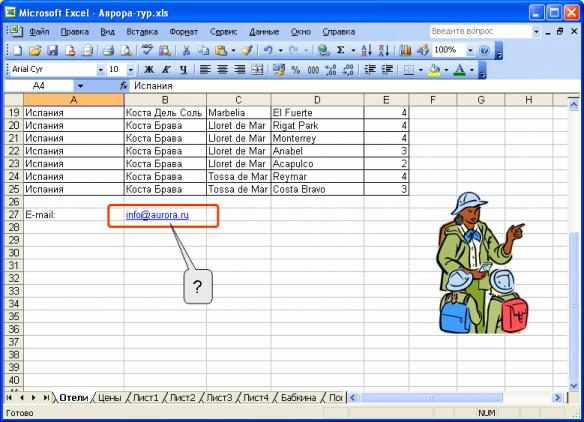Switch to the Бабкина sheet tab
The image size is (584, 422).
(x=298, y=398)
